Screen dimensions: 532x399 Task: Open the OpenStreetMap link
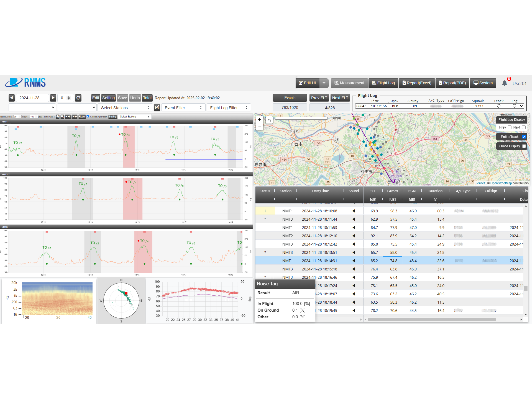pyautogui.click(x=501, y=183)
